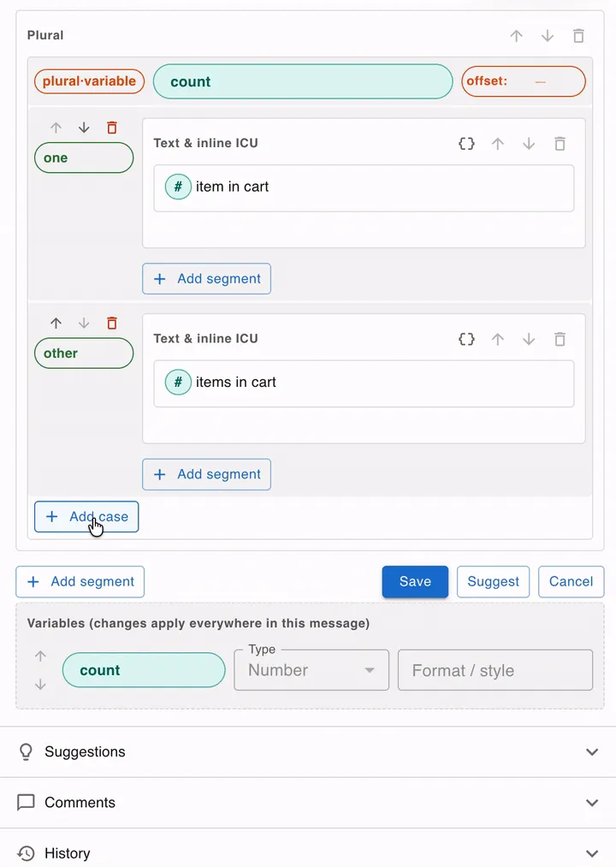
Task: Edit the offset field value
Action: pyautogui.click(x=540, y=81)
